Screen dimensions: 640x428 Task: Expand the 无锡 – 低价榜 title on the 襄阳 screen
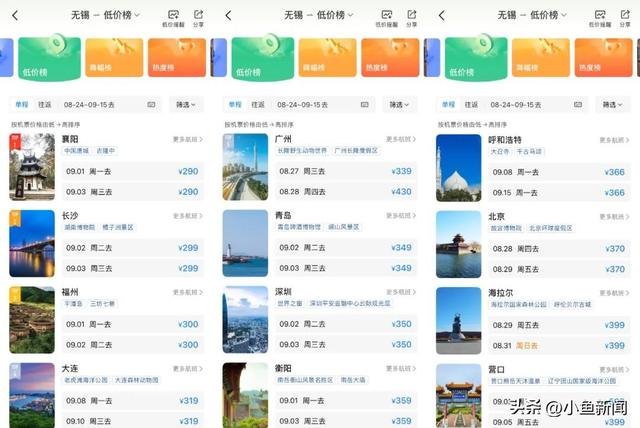point(105,15)
